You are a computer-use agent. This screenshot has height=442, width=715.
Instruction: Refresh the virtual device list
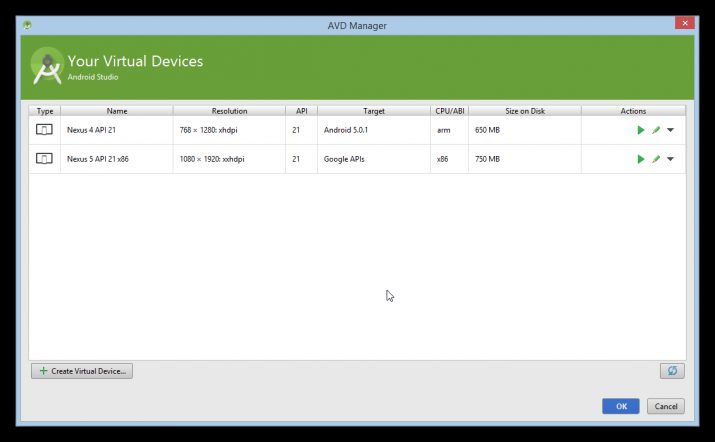coord(672,371)
